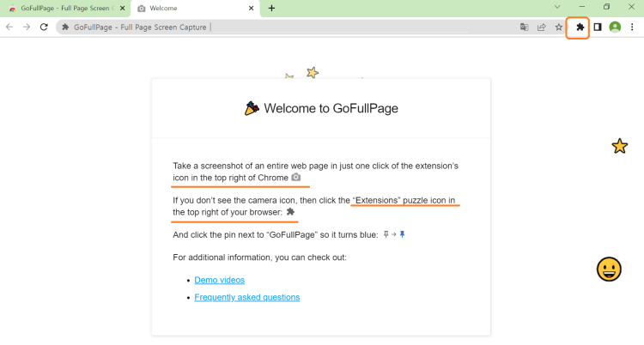This screenshot has height=345, width=644.
Task: Click the extension icon in address bar
Action: pos(65,27)
